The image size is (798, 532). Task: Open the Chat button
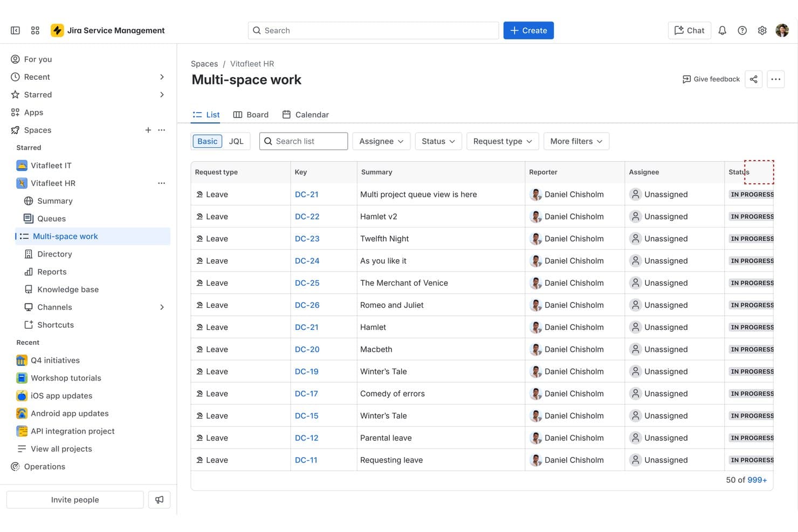[x=690, y=31]
